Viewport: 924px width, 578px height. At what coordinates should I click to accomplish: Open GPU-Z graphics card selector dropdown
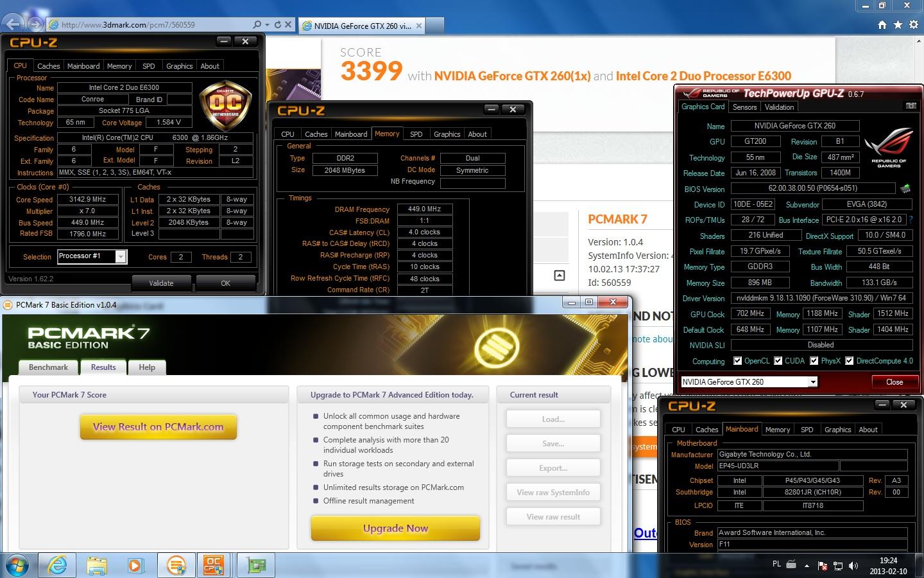(x=813, y=382)
